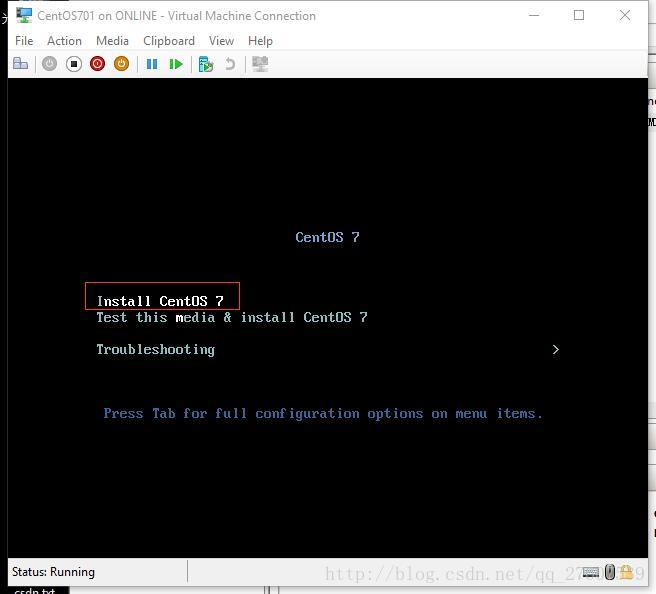Click the Ctrl+Alt+Del toolbar icon
Viewport: 656px width, 594px height.
click(x=20, y=64)
